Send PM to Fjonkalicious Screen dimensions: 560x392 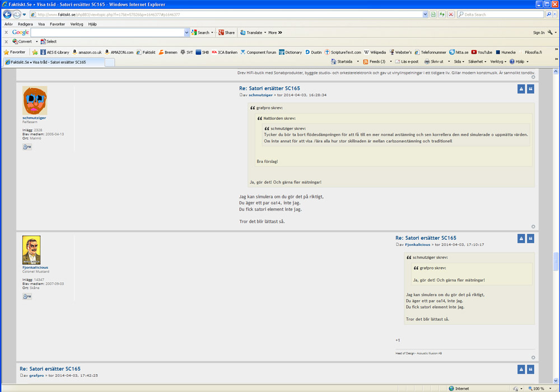pyautogui.click(x=27, y=296)
